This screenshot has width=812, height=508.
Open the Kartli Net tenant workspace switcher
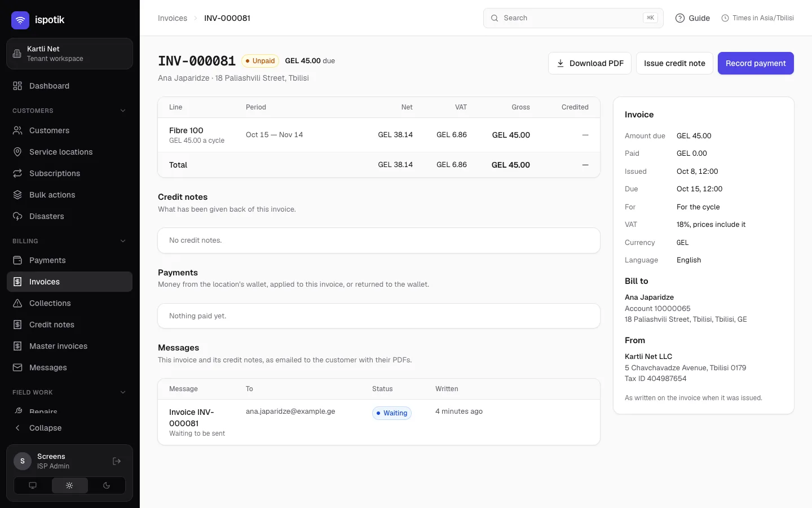(x=69, y=54)
